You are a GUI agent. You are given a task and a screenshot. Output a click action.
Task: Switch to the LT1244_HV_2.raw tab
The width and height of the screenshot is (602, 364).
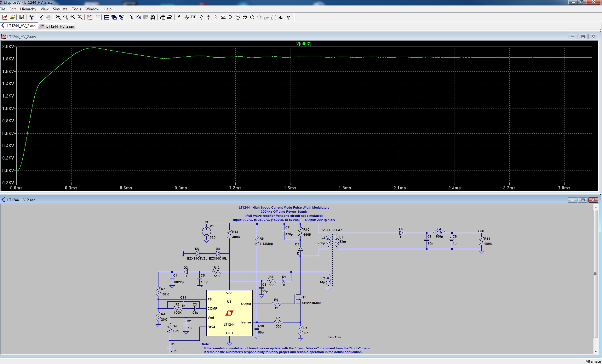point(57,26)
